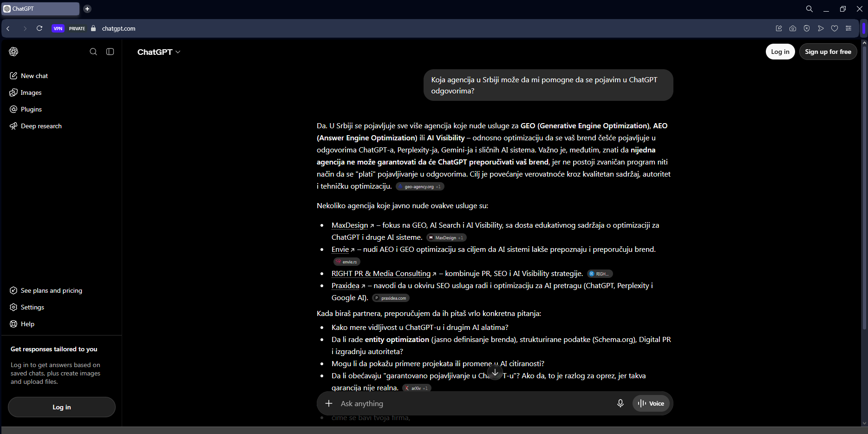Image resolution: width=868 pixels, height=434 pixels.
Task: Click the shield ad-blocker icon
Action: (x=807, y=28)
